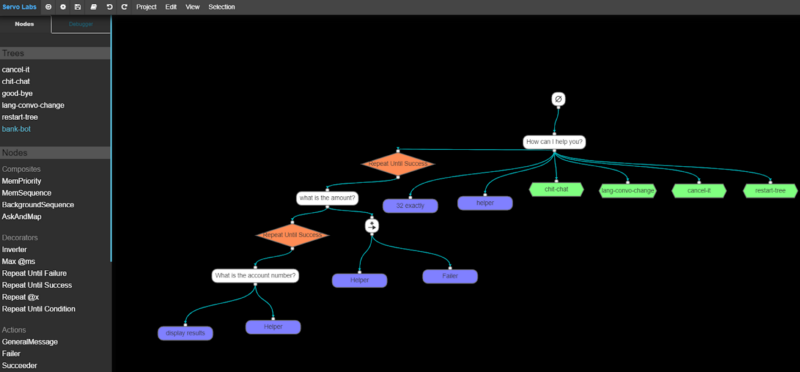The image size is (800, 372).
Task: Select the GeneralMessage action in sidebar
Action: pos(30,342)
